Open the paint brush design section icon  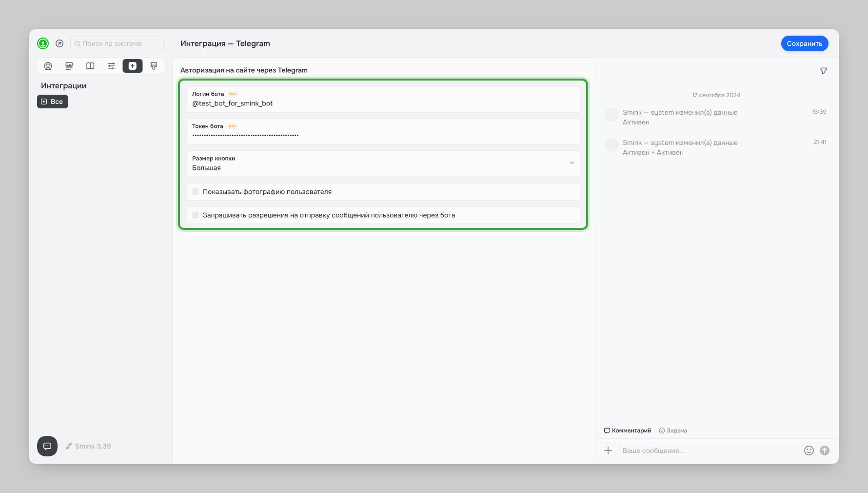(154, 66)
